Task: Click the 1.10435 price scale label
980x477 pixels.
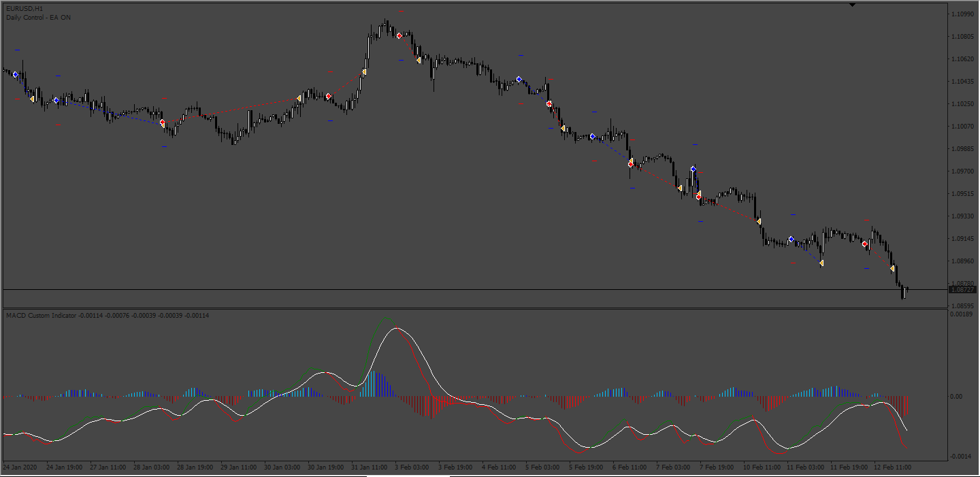Action: pyautogui.click(x=962, y=82)
